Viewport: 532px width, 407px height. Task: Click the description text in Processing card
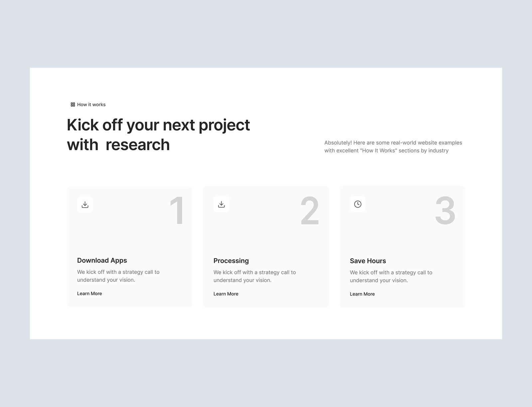pos(255,276)
